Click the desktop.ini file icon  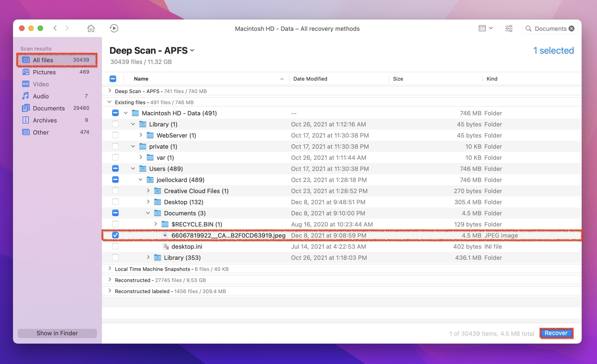[166, 247]
